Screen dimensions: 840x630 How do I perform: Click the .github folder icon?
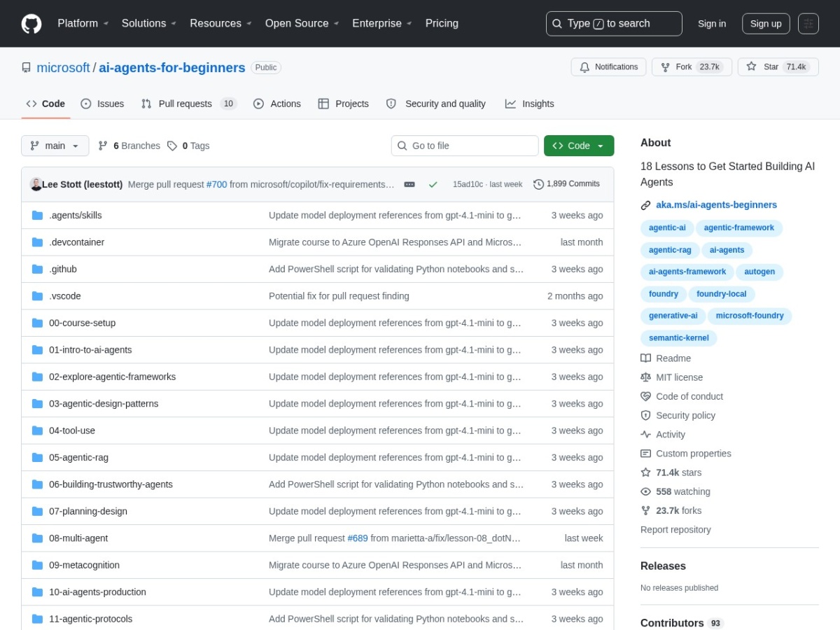[37, 269]
